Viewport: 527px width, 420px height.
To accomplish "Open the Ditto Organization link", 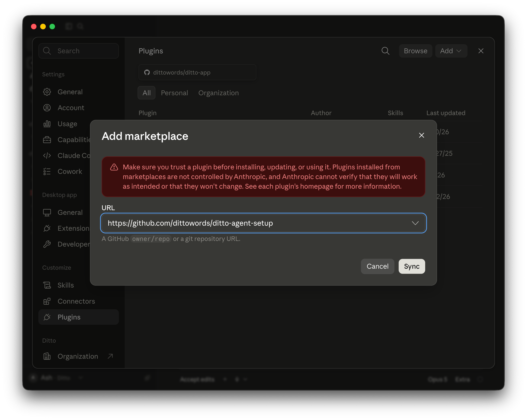I will [79, 356].
